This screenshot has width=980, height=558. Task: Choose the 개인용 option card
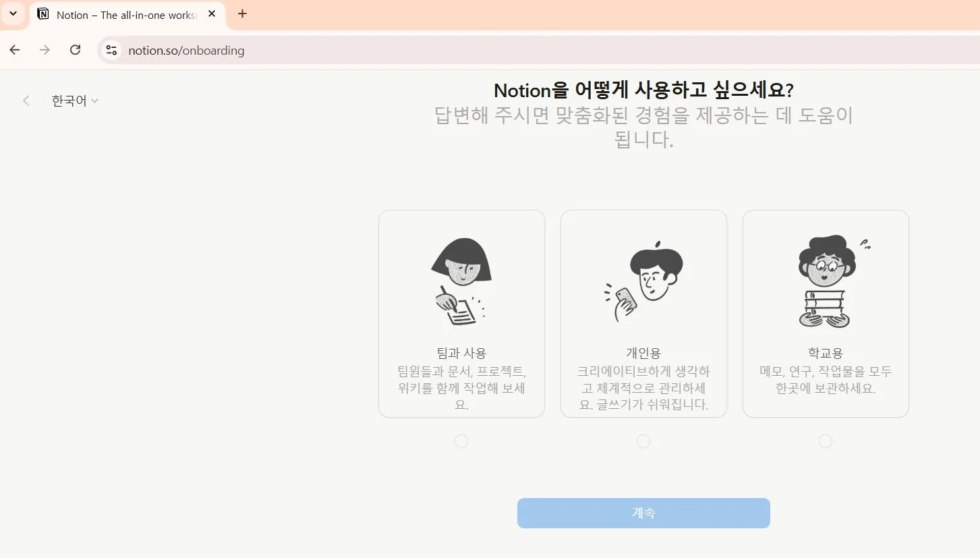(x=643, y=312)
